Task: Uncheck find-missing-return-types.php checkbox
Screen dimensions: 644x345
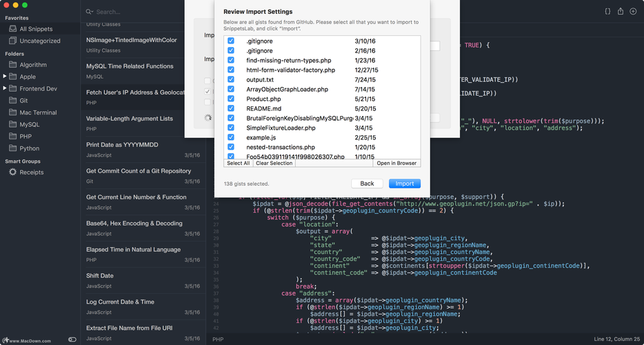Action: [231, 60]
